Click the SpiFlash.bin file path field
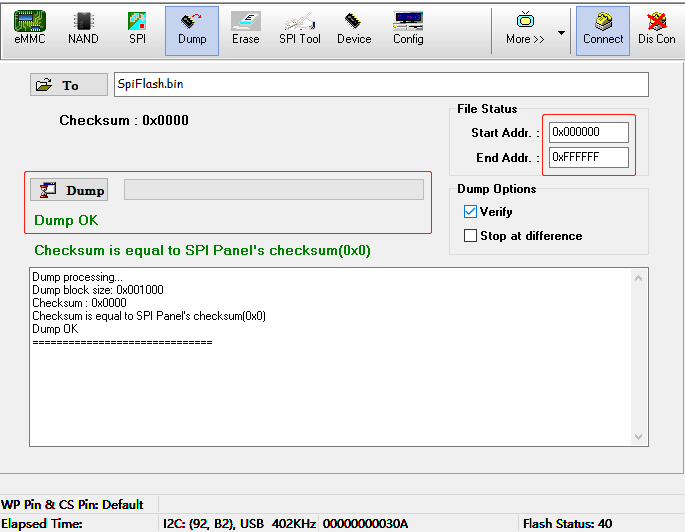Image resolution: width=685 pixels, height=532 pixels. (x=380, y=84)
